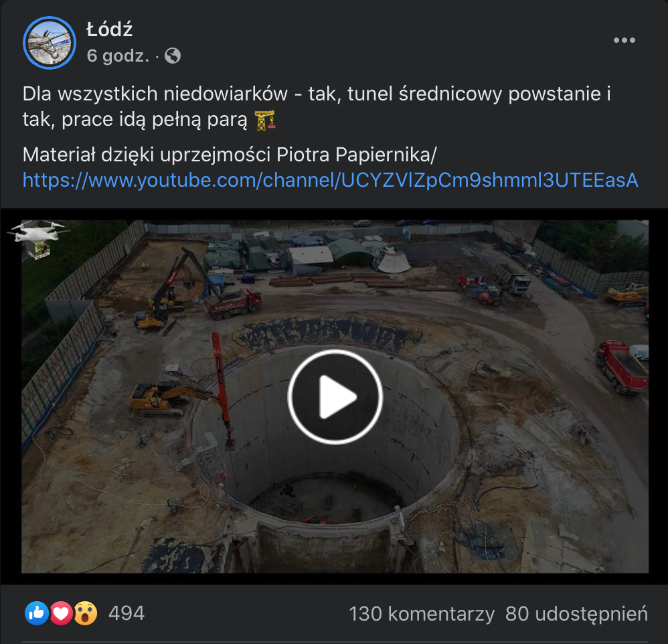Click the drone watermark logo on video

click(37, 239)
